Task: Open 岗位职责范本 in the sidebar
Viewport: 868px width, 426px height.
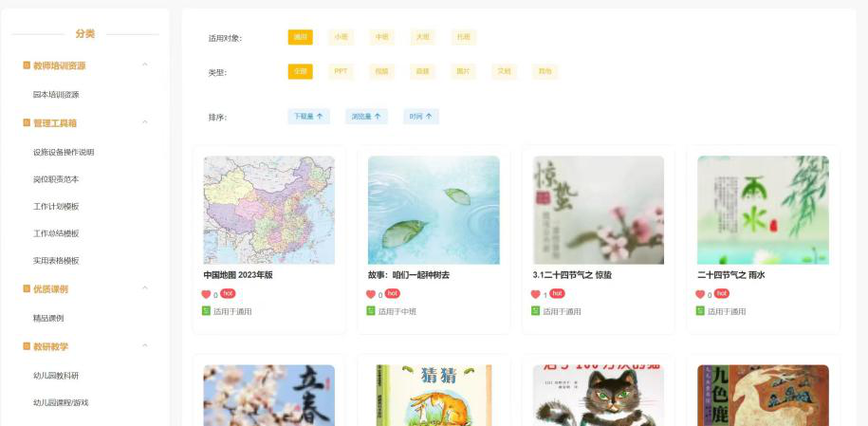Action: tap(56, 179)
